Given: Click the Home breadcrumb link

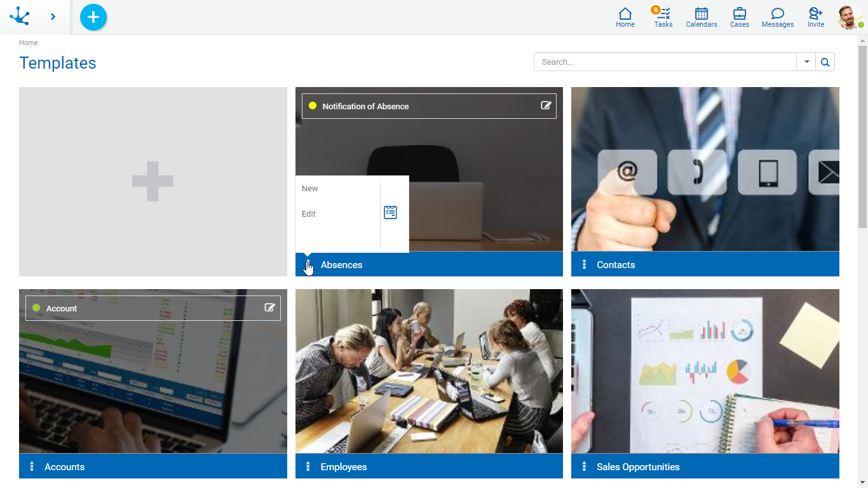Looking at the screenshot, I should (29, 43).
